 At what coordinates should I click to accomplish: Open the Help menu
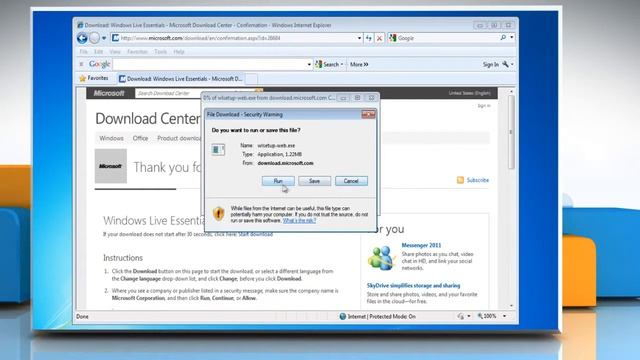(179, 52)
